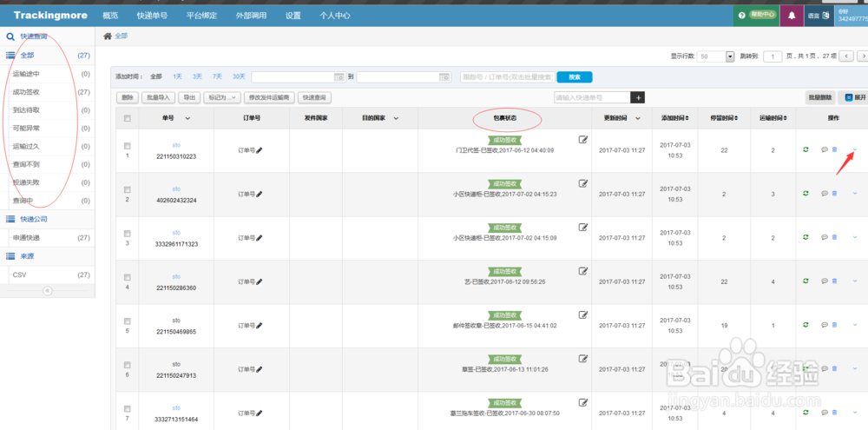The image size is (868, 430).
Task: Expand the 目的国家 column header dropdown
Action: (396, 118)
